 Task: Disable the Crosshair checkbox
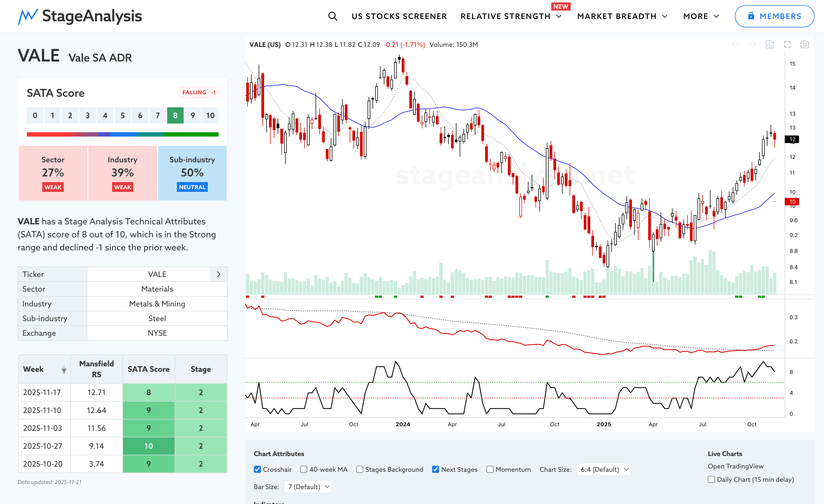pos(257,469)
